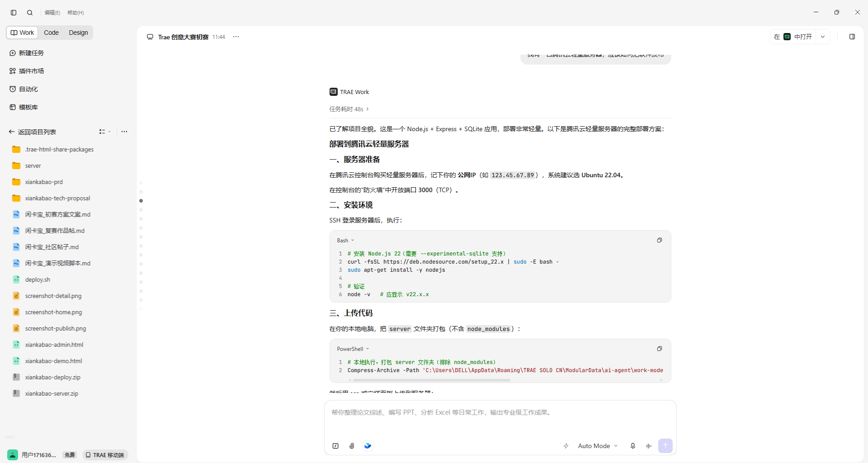
Task: Click the inline code 123.45.67.89
Action: click(513, 175)
